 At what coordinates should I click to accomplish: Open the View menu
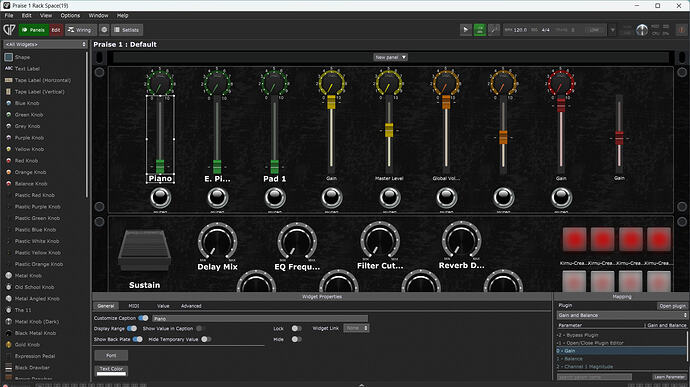[x=46, y=15]
